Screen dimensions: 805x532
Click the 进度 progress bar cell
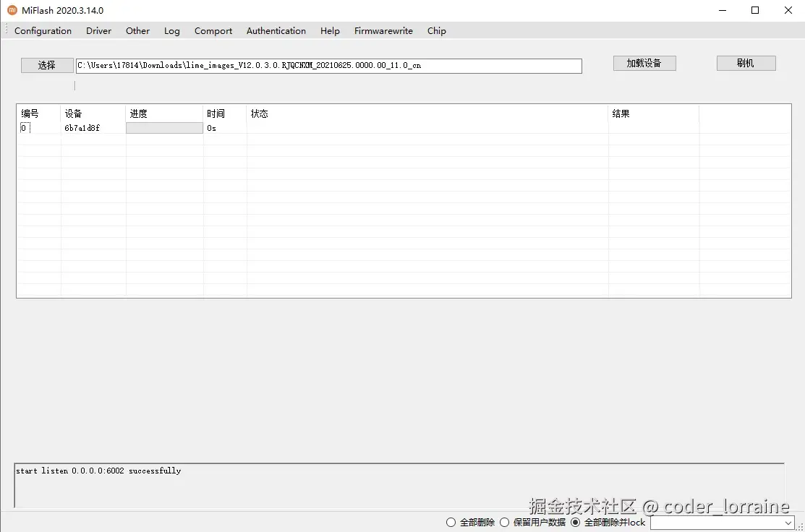[x=164, y=128]
